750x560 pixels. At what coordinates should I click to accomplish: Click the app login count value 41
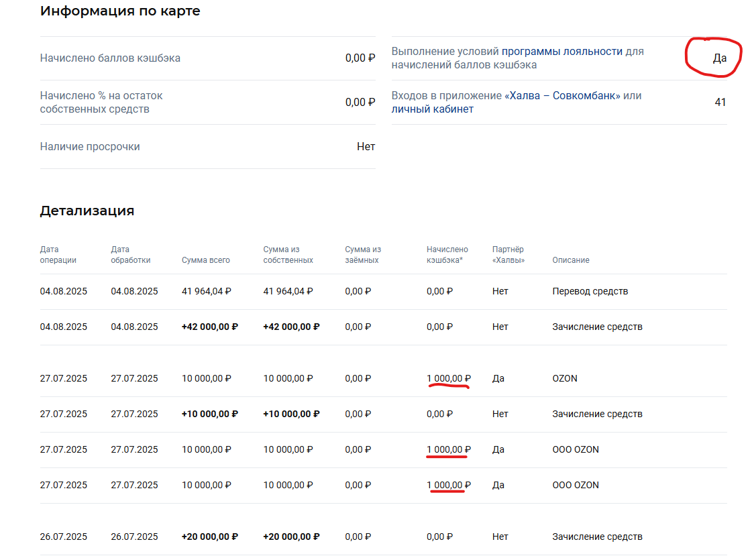pos(720,103)
